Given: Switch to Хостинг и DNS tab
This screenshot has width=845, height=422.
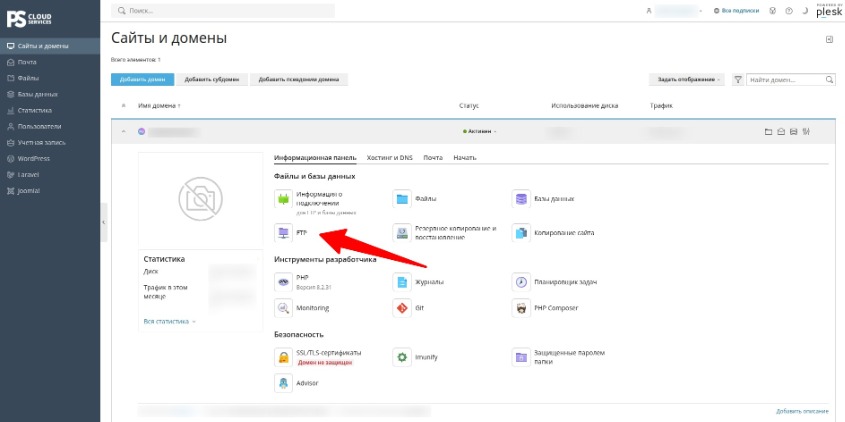Looking at the screenshot, I should click(x=389, y=158).
